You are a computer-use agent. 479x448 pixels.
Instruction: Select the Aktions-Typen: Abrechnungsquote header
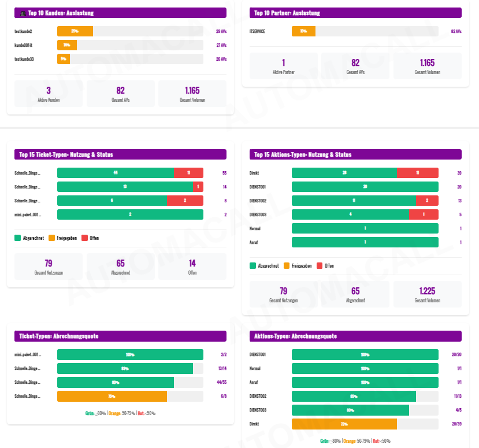(355, 336)
